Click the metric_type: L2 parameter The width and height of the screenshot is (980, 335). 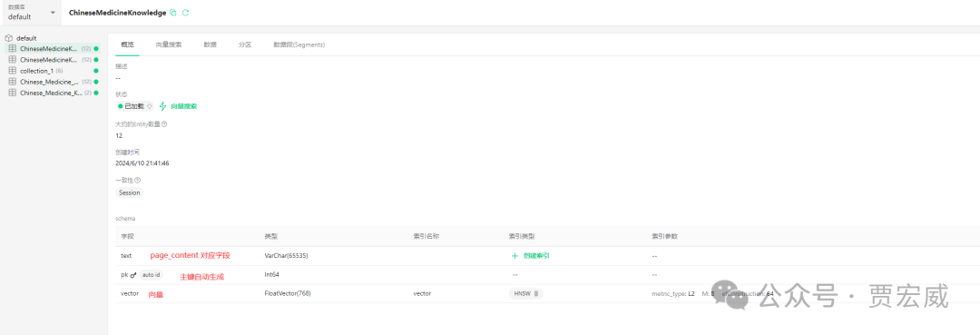[673, 293]
